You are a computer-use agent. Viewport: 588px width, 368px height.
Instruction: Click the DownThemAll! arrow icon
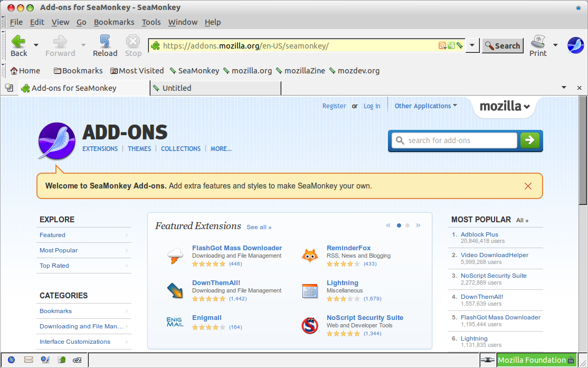pos(175,290)
